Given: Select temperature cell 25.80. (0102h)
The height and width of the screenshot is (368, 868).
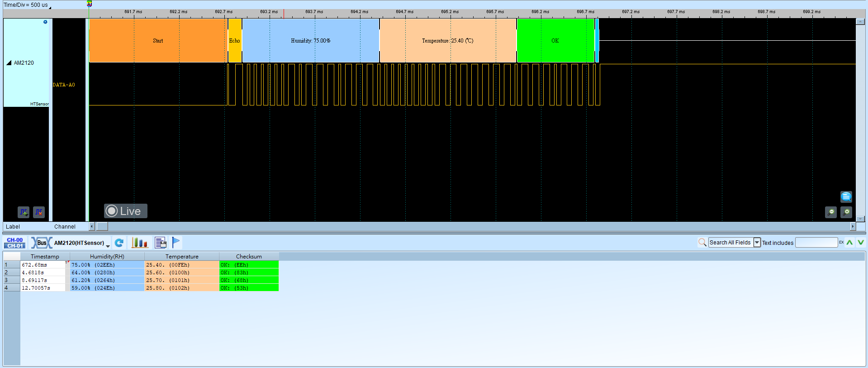Looking at the screenshot, I should pos(182,288).
